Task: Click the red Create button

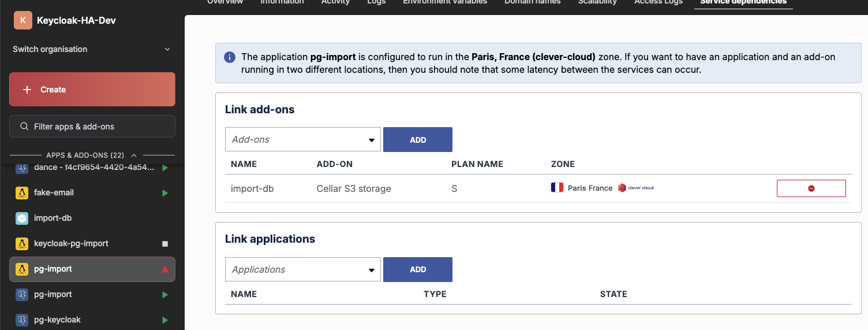Action: click(92, 89)
